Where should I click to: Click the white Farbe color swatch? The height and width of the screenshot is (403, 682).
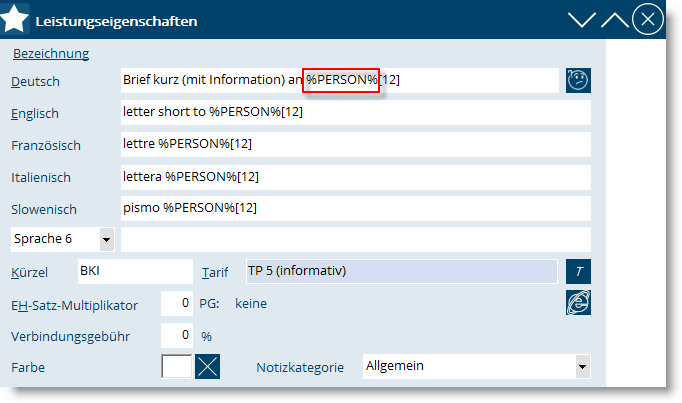click(x=176, y=366)
